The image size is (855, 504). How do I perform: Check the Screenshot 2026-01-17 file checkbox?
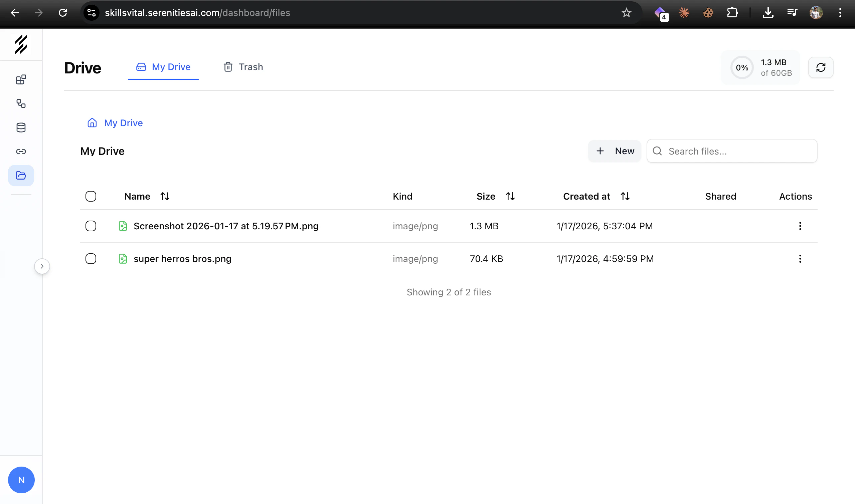pyautogui.click(x=91, y=226)
